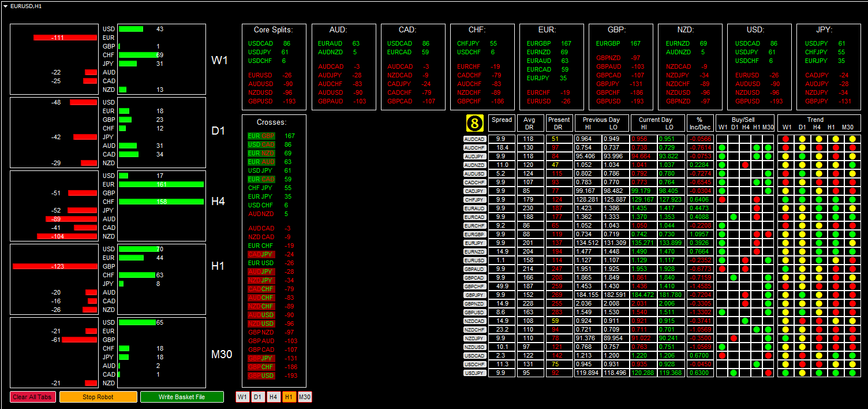Open the AUDCHF pair button
The width and height of the screenshot is (868, 409).
(x=474, y=148)
